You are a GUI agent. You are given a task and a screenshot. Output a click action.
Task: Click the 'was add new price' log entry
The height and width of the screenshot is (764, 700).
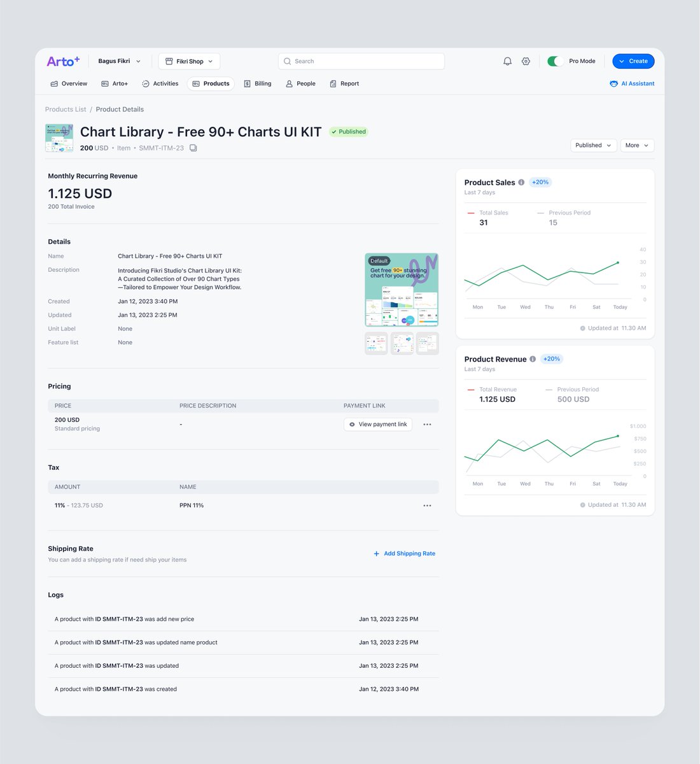pyautogui.click(x=243, y=619)
